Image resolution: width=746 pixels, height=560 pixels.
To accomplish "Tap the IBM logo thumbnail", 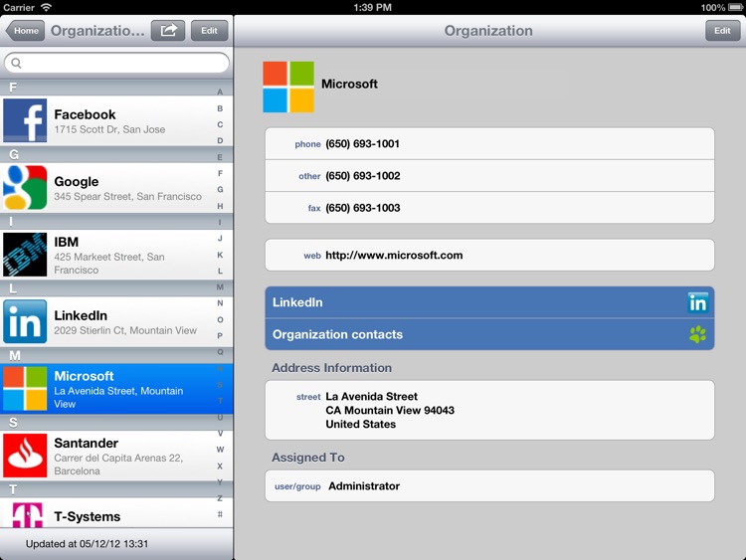I will pyautogui.click(x=25, y=255).
